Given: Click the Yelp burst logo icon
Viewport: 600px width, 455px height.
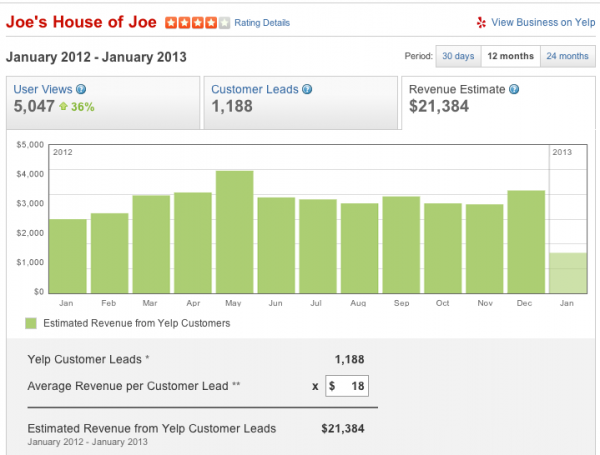Looking at the screenshot, I should click(481, 23).
